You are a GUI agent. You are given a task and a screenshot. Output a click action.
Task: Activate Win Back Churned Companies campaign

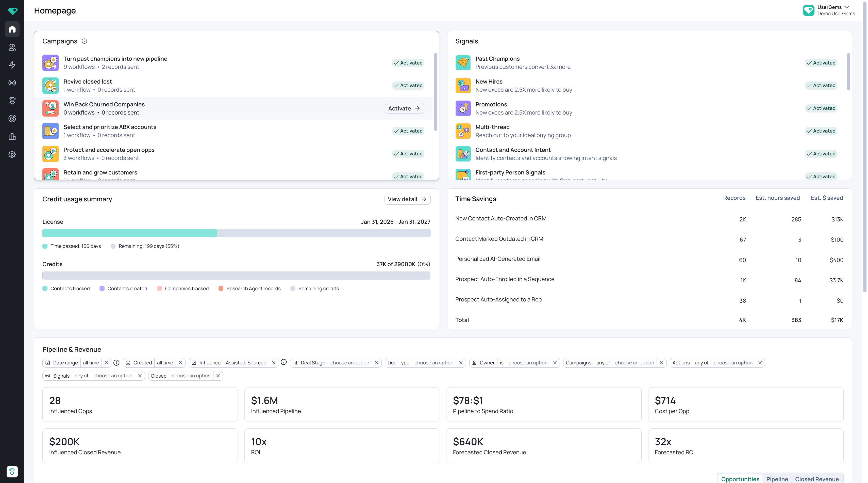404,108
